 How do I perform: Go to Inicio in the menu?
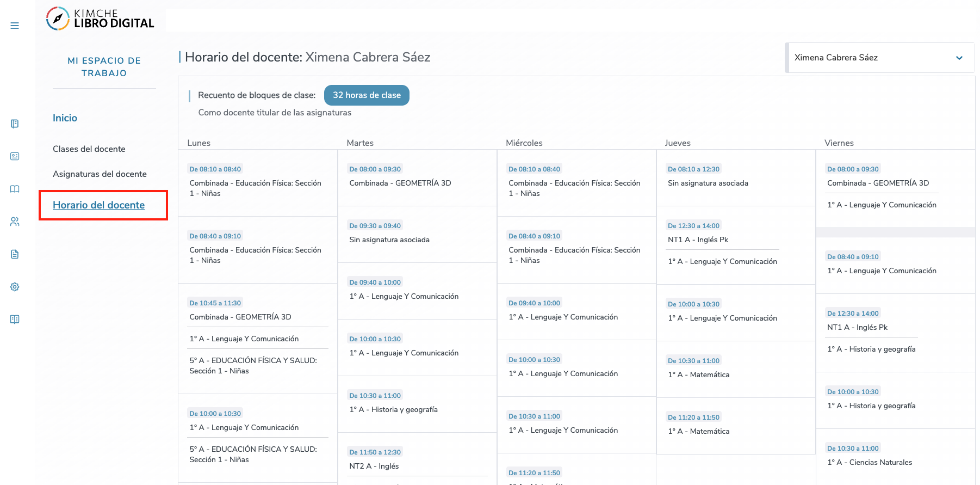click(x=65, y=118)
